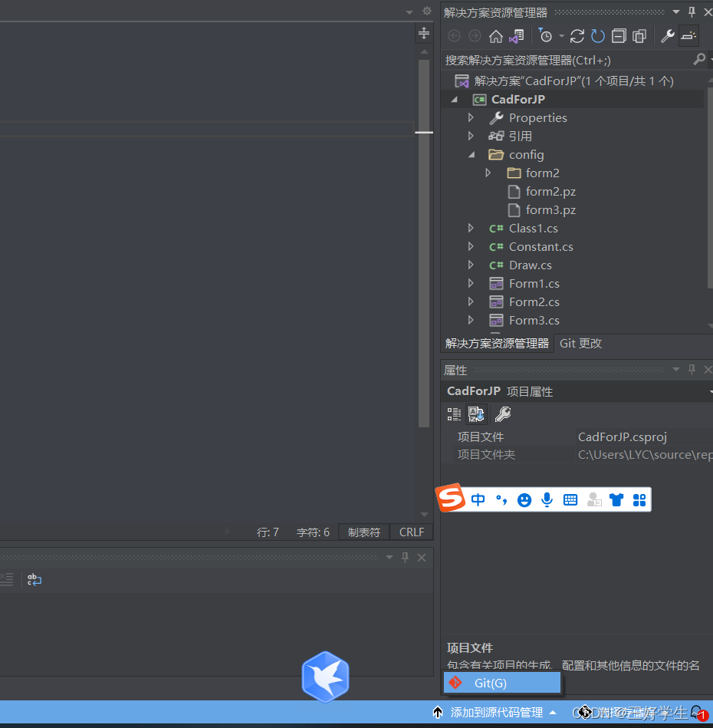713x728 pixels.
Task: Switch Properties panel to categorized view
Action: (x=453, y=413)
